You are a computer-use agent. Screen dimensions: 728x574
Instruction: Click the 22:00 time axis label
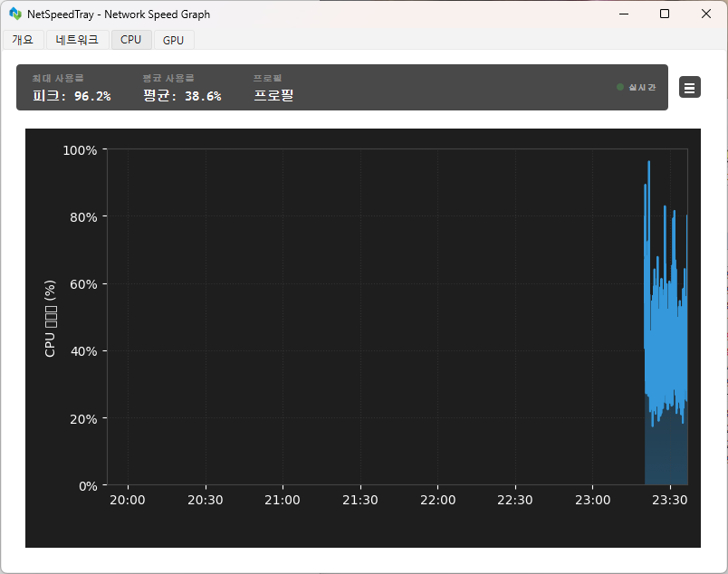tap(438, 500)
